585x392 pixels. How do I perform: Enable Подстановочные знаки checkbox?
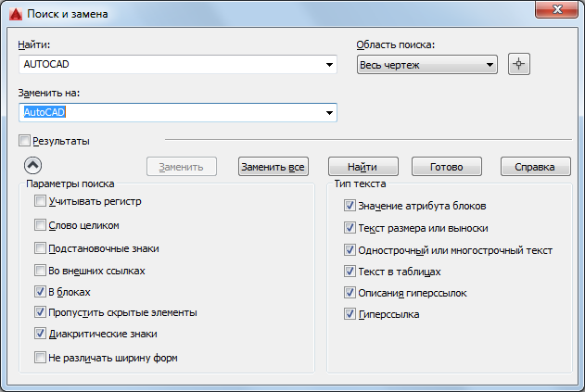(x=40, y=248)
